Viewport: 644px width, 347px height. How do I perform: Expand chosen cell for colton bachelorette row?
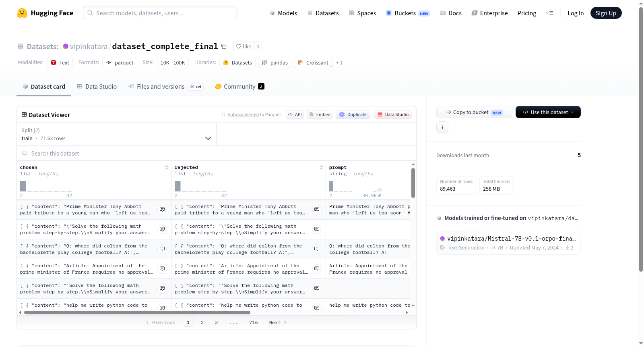tap(162, 249)
